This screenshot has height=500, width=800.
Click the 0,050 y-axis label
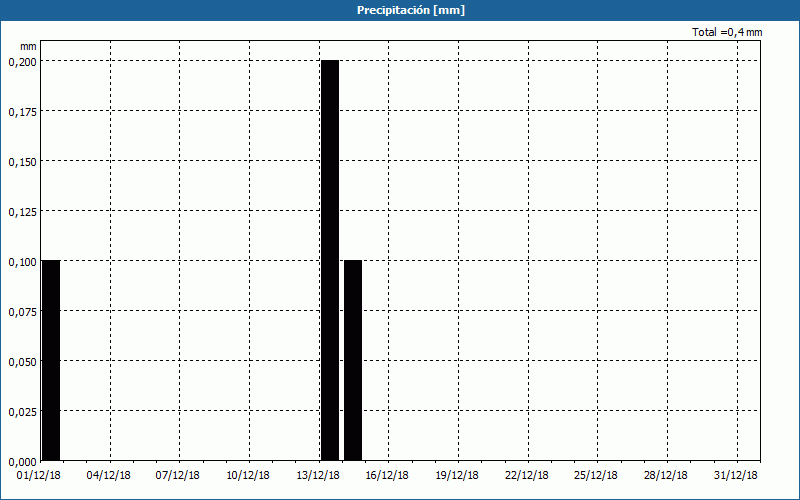(22, 362)
